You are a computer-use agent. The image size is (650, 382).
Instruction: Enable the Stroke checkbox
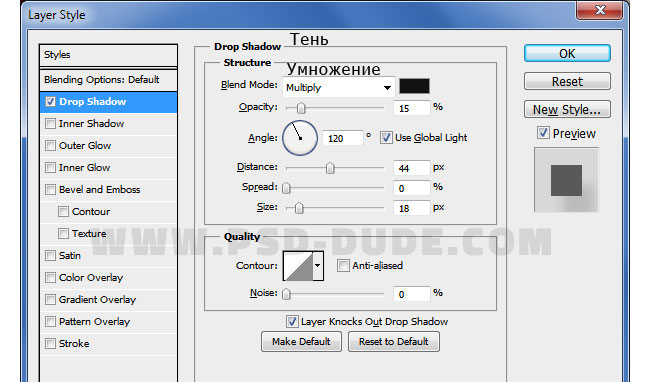point(51,343)
